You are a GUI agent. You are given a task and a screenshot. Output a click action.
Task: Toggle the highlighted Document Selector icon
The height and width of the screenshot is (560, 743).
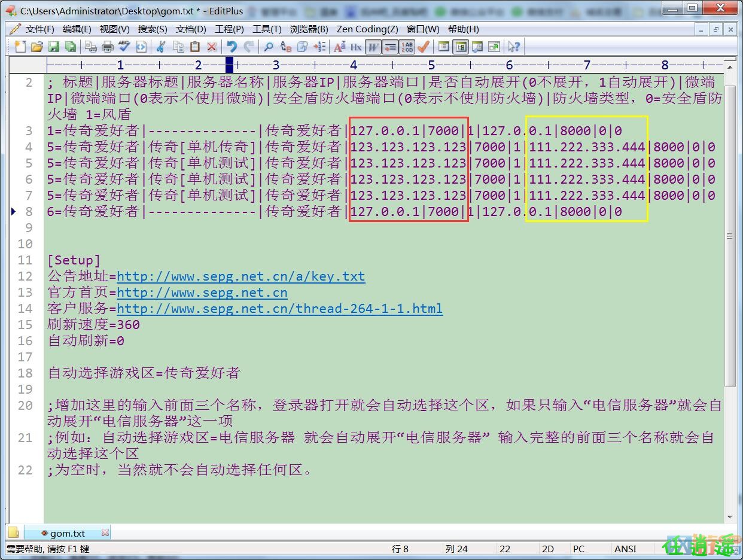coord(461,47)
